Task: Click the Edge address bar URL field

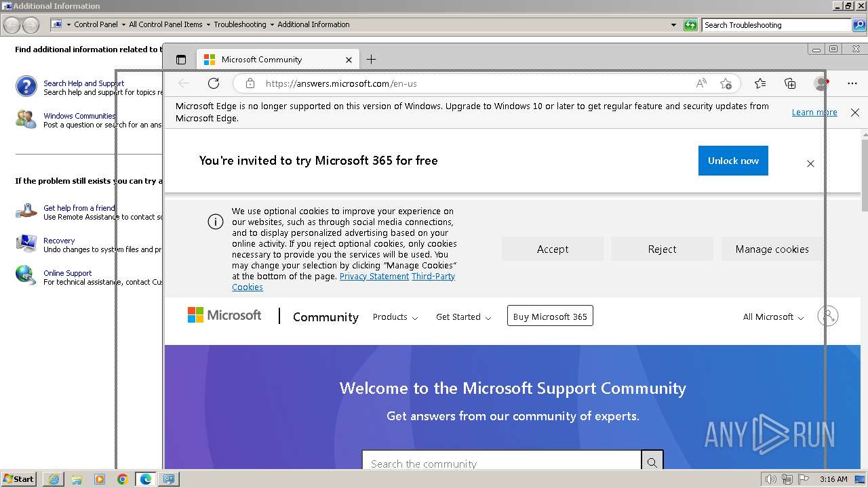Action: (475, 83)
